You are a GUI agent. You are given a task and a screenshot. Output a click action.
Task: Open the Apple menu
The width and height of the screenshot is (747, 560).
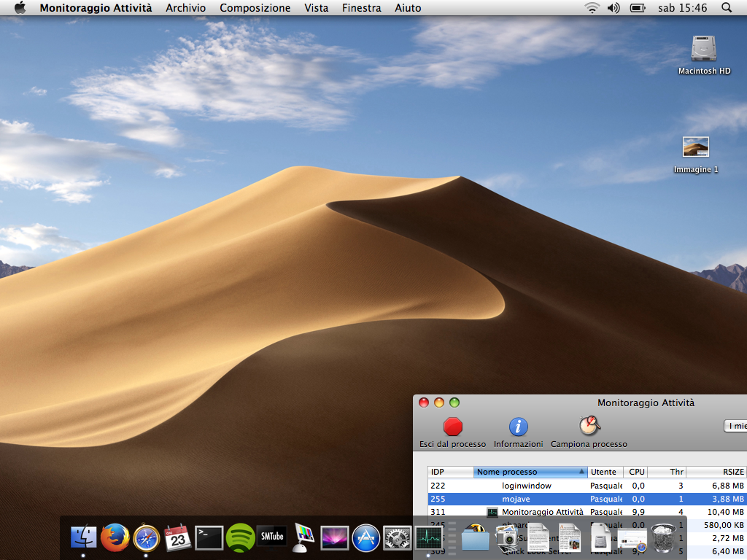20,7
